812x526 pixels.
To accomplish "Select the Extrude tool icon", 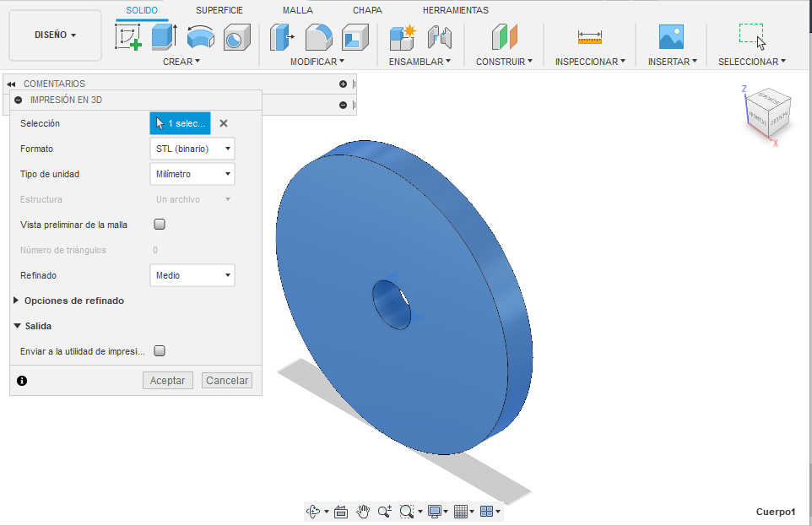I will 164,37.
